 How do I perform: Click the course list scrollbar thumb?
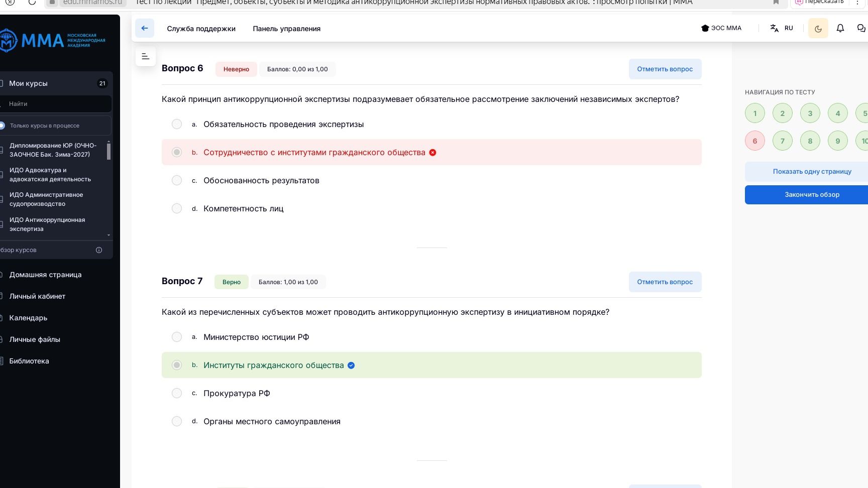pyautogui.click(x=108, y=150)
